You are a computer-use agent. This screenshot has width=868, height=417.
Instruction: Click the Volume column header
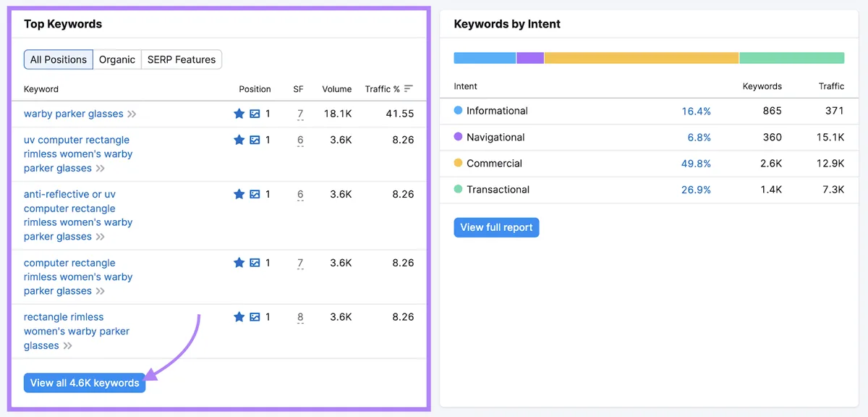click(x=337, y=89)
